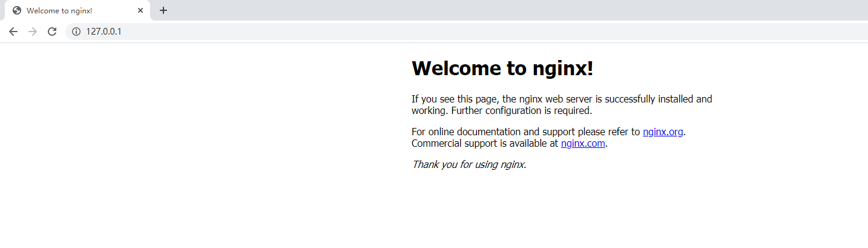Close the 'Welcome to nginx!' tab
Viewport: 868px width, 248px height.
click(140, 10)
